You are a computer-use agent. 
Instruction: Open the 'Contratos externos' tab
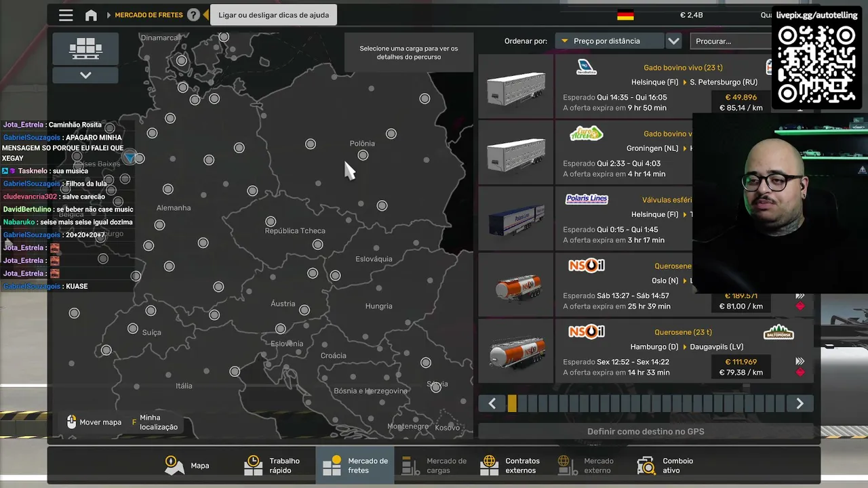pos(510,466)
